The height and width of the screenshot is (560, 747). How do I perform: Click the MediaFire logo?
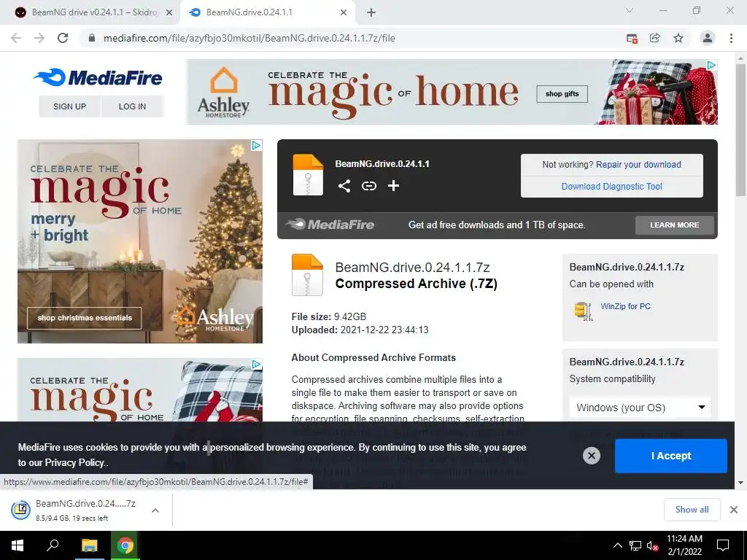(98, 77)
